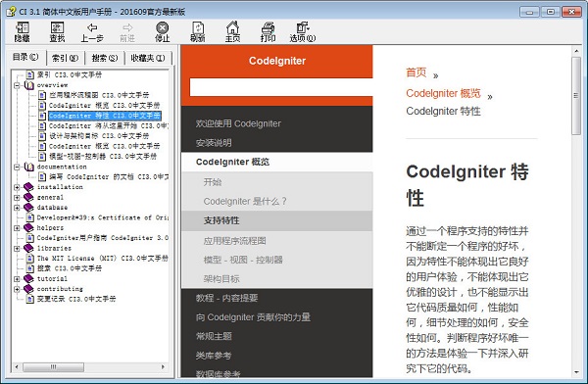Screen dimensions: 588x384
Task: Select 编写 CodeIgniter 的文档 tree item
Action: (x=109, y=176)
